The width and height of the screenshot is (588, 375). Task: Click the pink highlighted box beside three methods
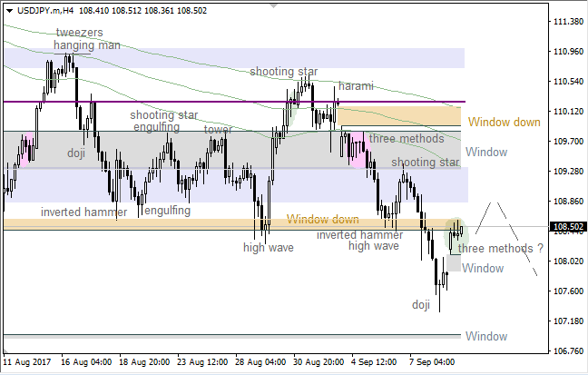click(358, 147)
